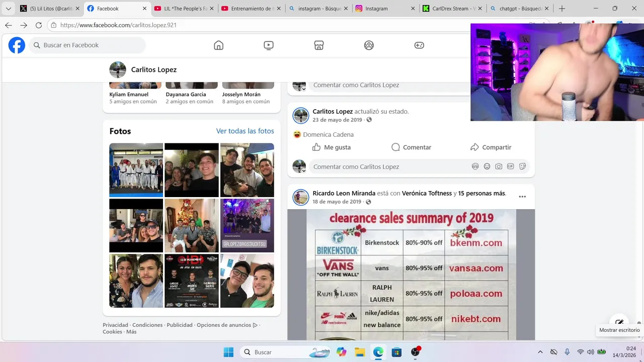The image size is (644, 362).
Task: Click the browser back arrow
Action: 9,25
